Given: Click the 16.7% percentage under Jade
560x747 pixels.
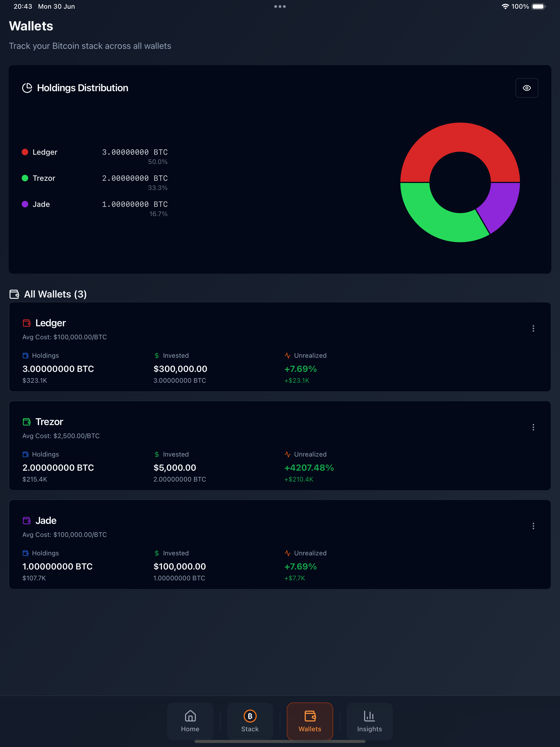Looking at the screenshot, I should point(158,214).
